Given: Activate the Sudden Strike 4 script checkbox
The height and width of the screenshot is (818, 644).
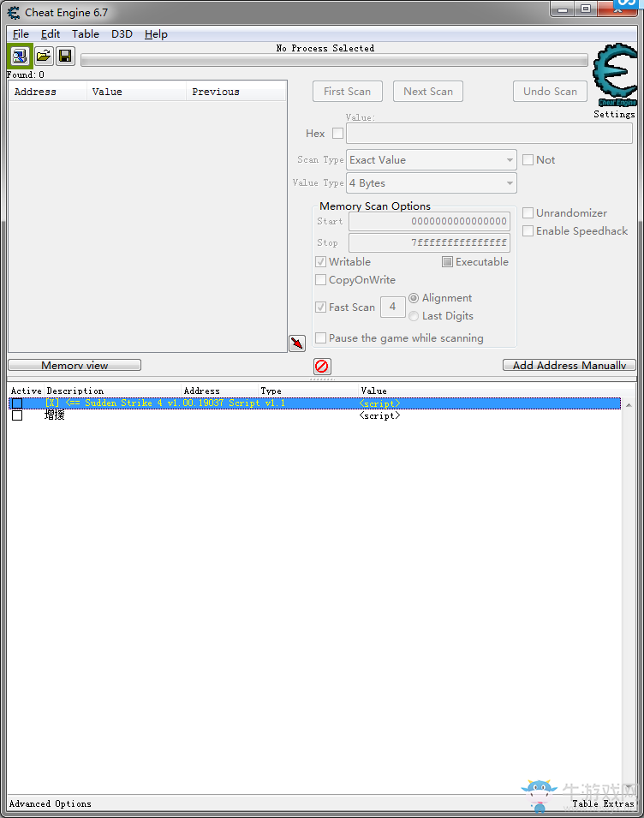Looking at the screenshot, I should [x=17, y=403].
